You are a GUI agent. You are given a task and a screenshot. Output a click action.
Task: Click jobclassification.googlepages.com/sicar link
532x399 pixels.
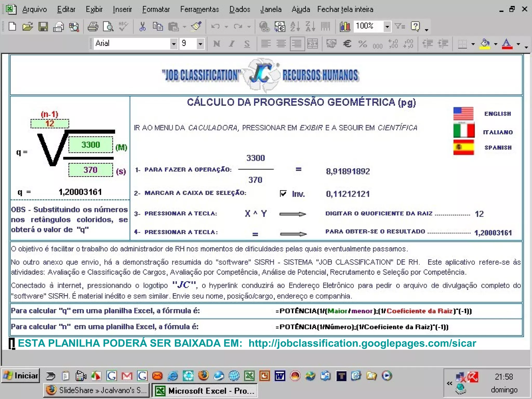coord(362,343)
